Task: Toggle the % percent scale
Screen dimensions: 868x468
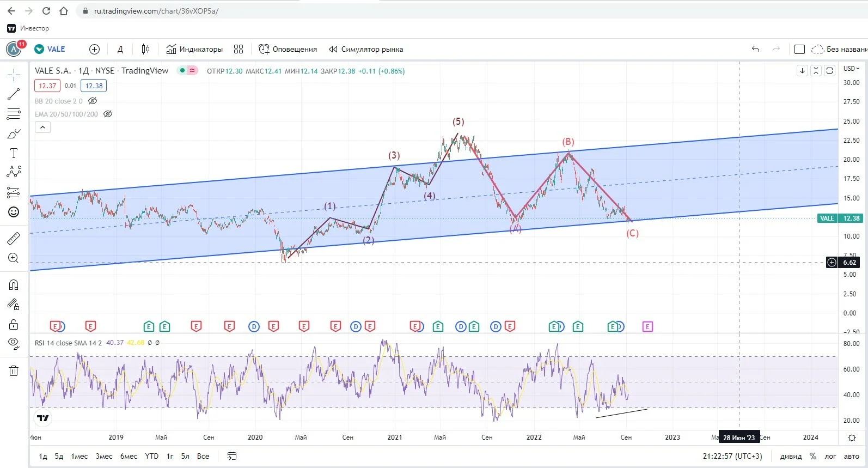Action: (x=813, y=456)
